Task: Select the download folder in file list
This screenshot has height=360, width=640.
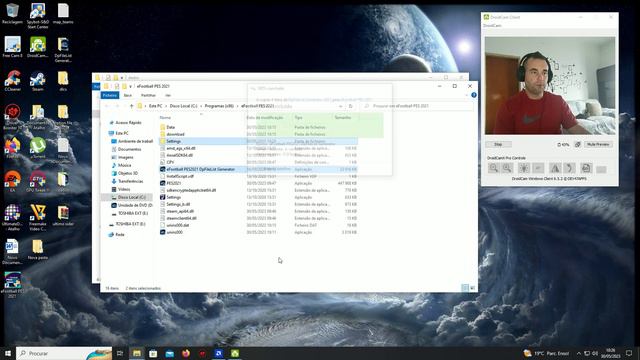Action: tap(176, 134)
